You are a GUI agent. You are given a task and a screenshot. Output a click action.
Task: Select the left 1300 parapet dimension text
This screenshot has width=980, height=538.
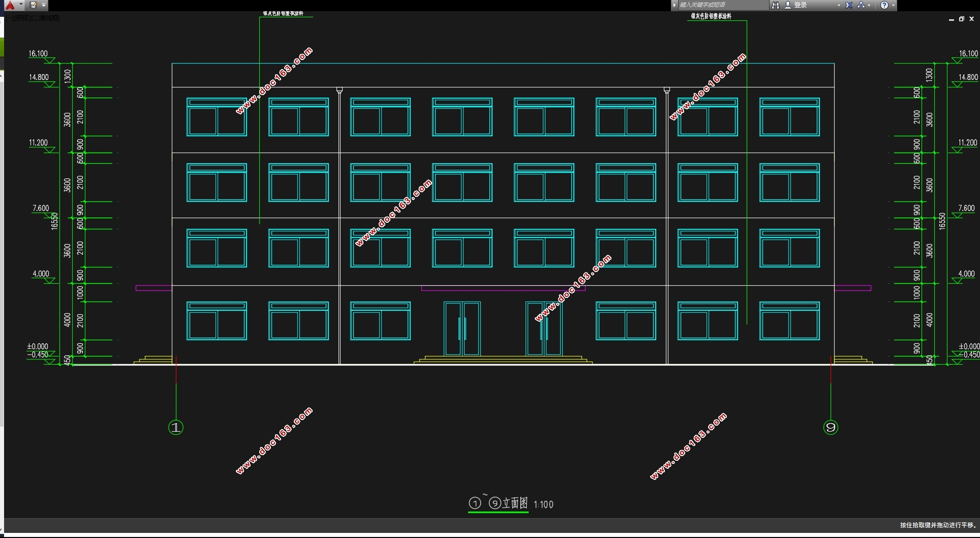pyautogui.click(x=67, y=76)
